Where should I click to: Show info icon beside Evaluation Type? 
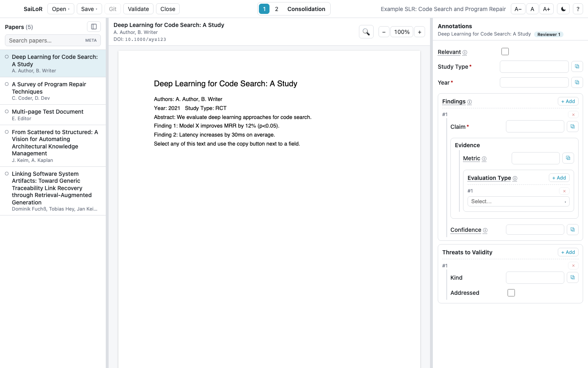point(515,178)
